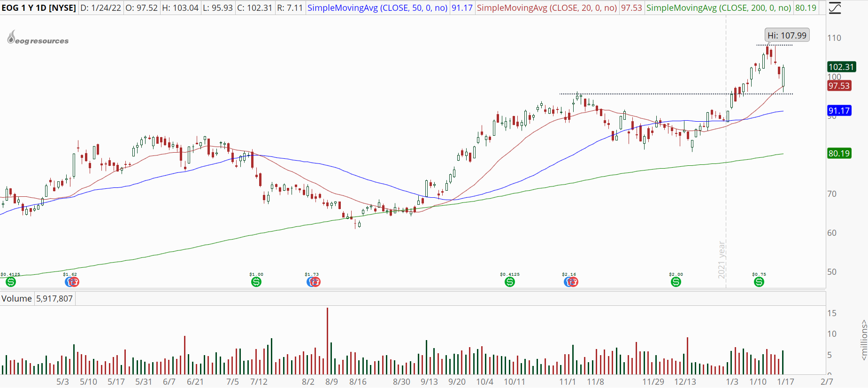
Task: Click the $0.75 dividend marker icon
Action: pos(759,282)
